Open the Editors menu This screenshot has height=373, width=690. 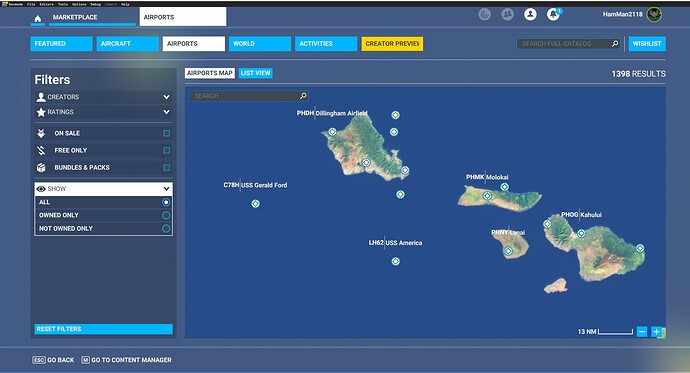(46, 4)
